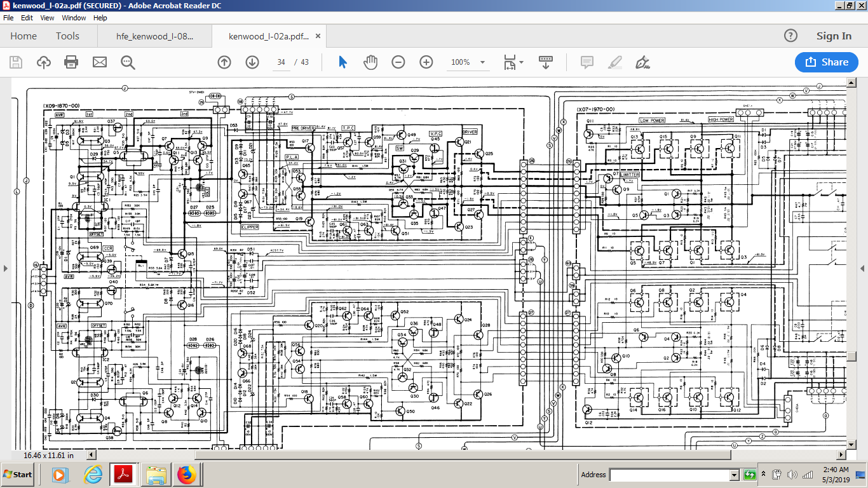868x488 pixels.
Task: Click the Share button
Action: [x=827, y=62]
